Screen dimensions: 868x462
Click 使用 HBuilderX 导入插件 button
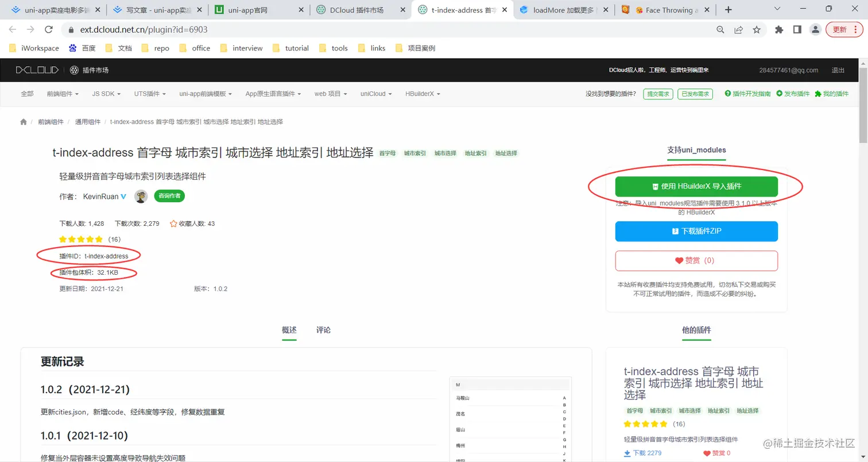pyautogui.click(x=696, y=187)
